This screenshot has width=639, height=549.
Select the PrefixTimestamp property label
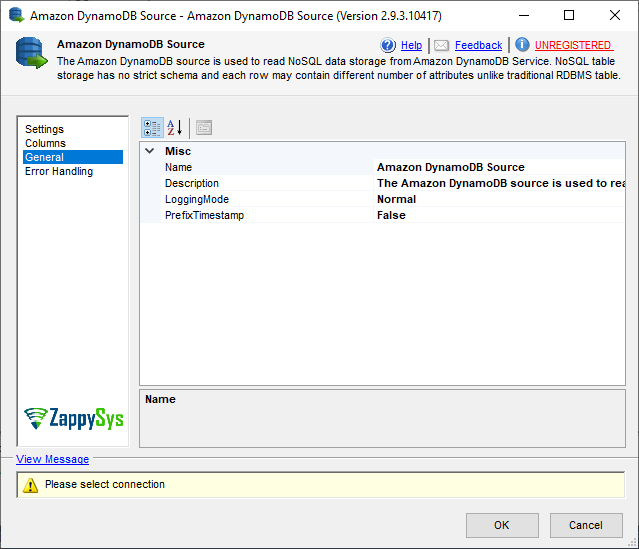click(x=204, y=215)
